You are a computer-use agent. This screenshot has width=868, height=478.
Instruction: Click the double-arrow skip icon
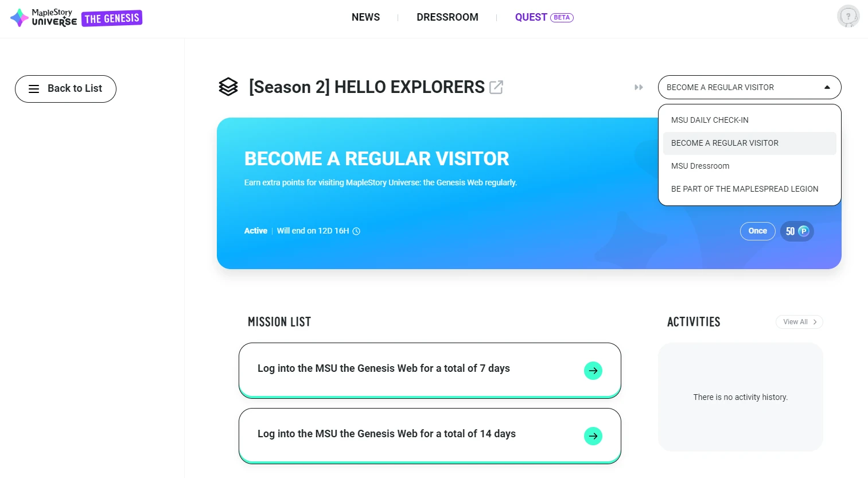click(x=639, y=87)
